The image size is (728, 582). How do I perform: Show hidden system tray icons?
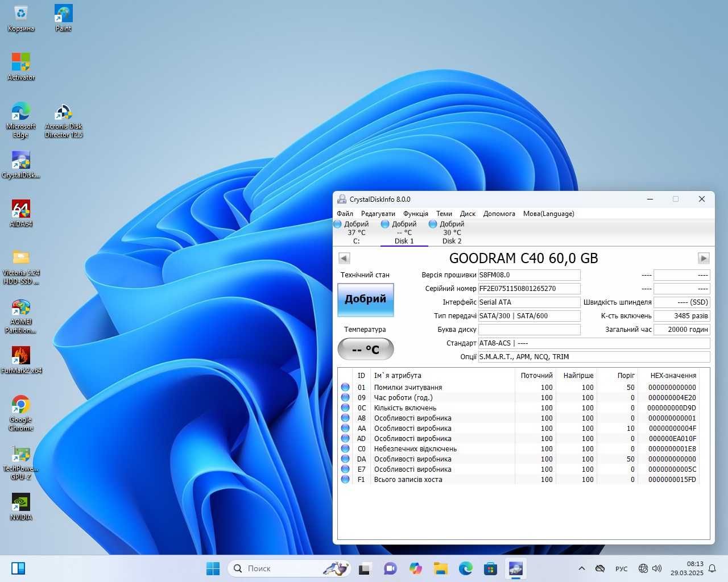(x=581, y=568)
